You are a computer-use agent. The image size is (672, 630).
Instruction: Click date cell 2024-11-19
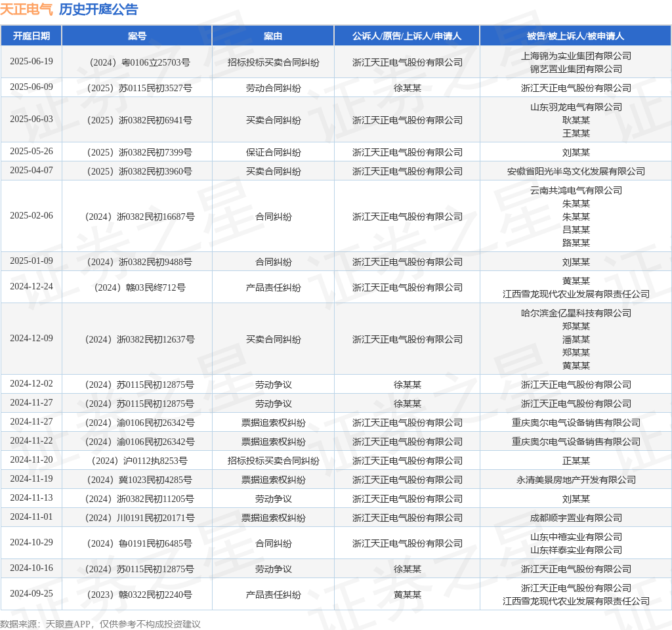pyautogui.click(x=31, y=478)
